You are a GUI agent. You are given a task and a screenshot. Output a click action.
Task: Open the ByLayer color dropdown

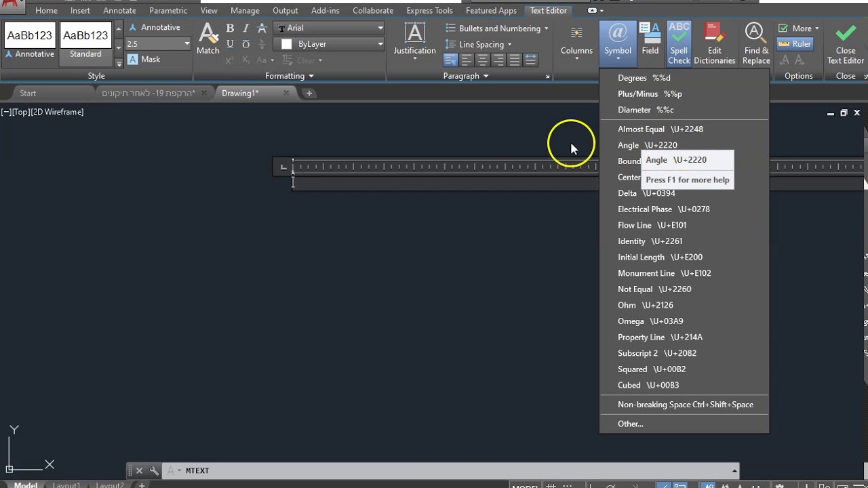[x=330, y=44]
